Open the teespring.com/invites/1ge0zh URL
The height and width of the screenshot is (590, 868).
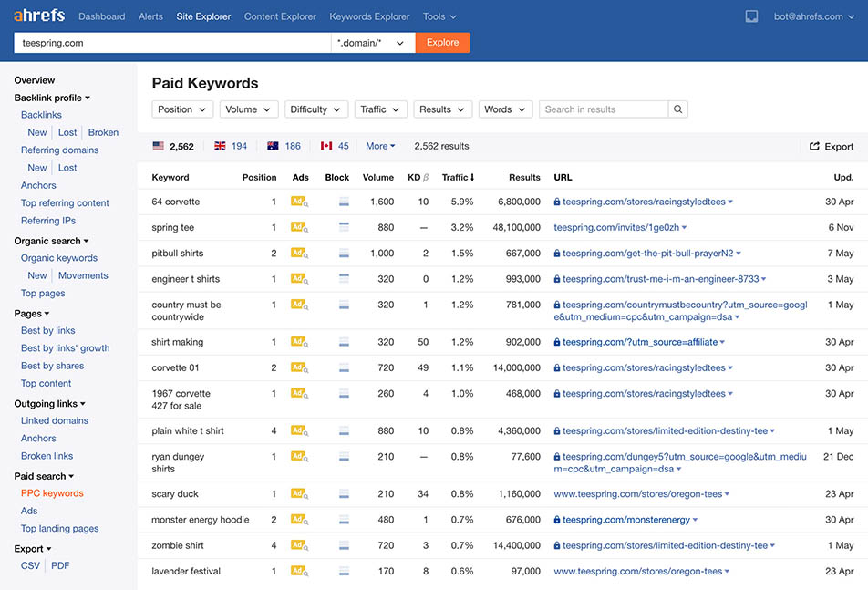point(616,227)
